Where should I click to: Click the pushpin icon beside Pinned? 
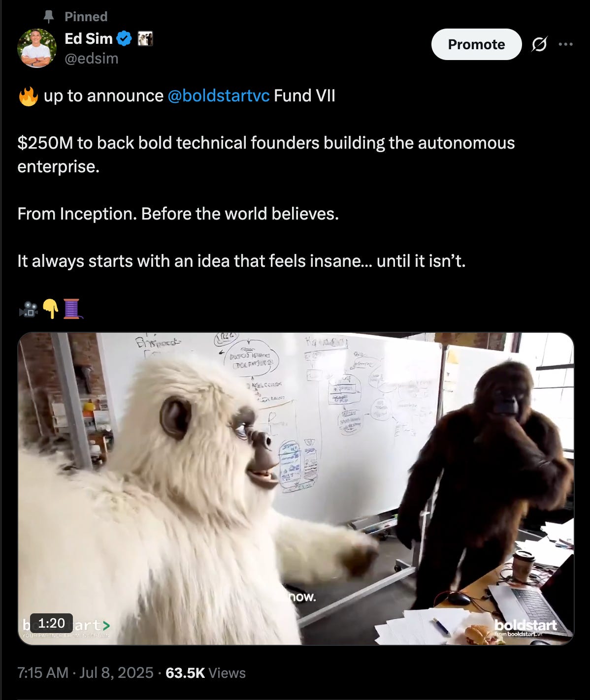click(x=48, y=17)
